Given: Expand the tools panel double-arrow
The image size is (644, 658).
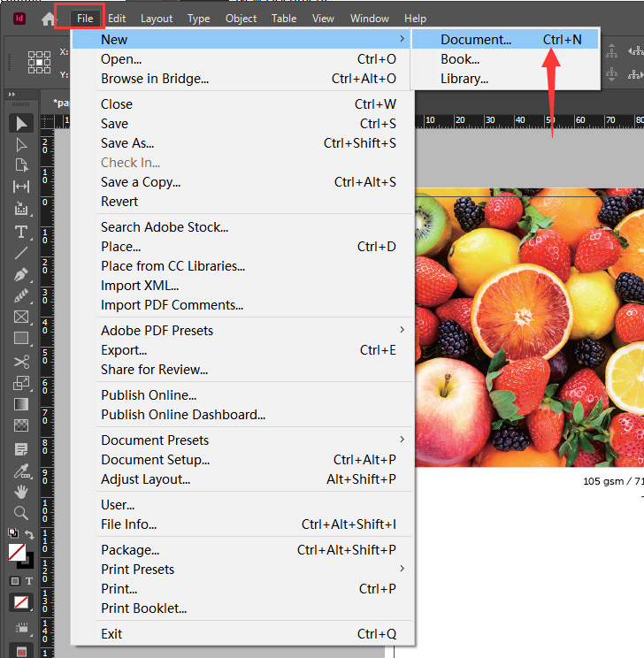Looking at the screenshot, I should click(x=11, y=95).
